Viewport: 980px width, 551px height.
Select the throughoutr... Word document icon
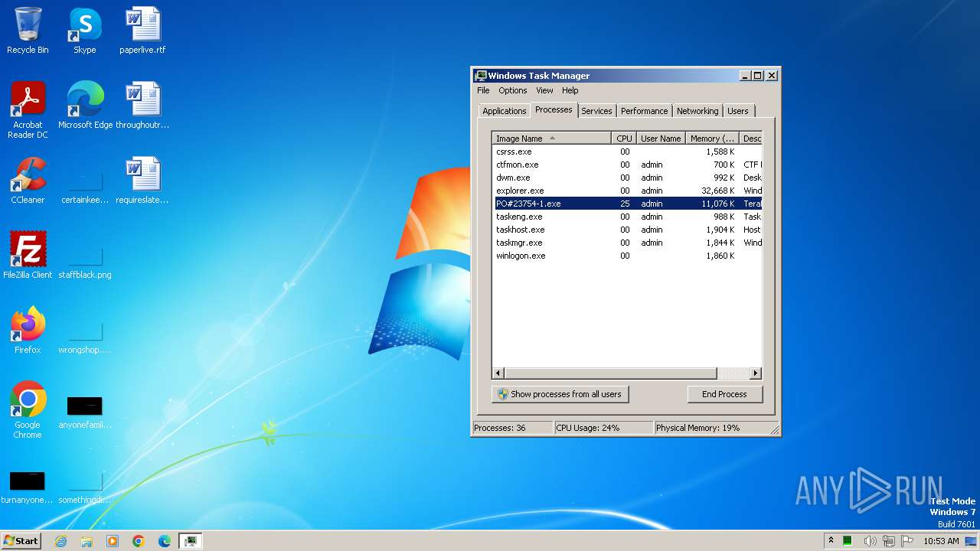[142, 106]
